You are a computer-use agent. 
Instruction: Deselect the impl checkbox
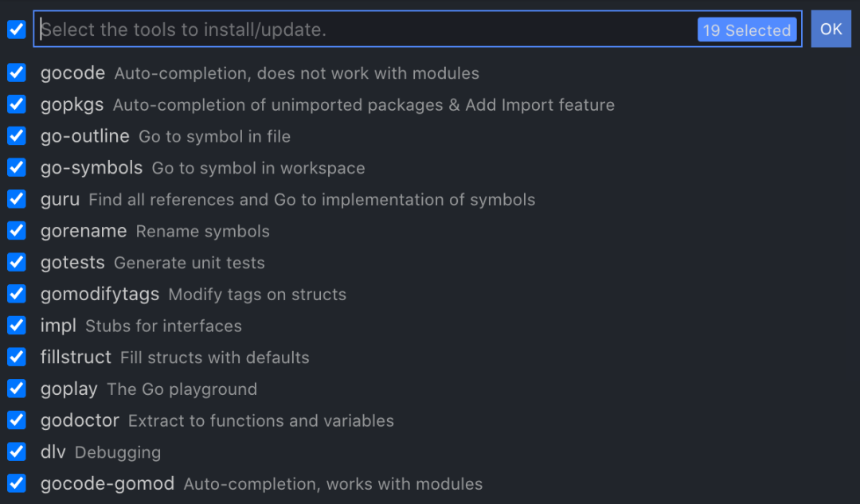click(17, 325)
